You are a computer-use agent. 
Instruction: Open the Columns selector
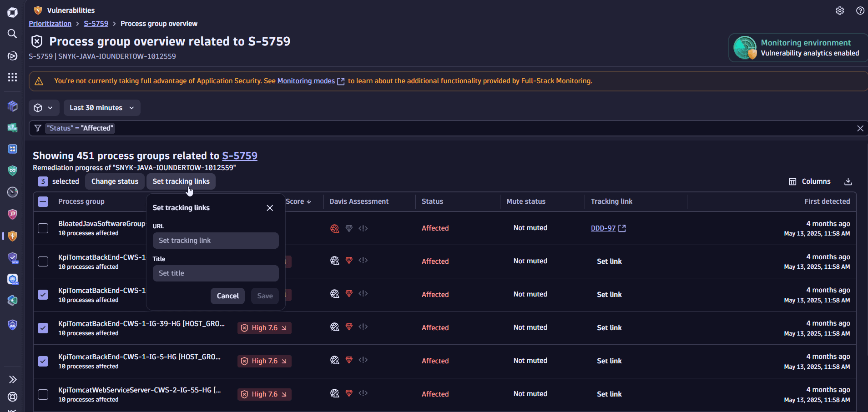pyautogui.click(x=810, y=181)
